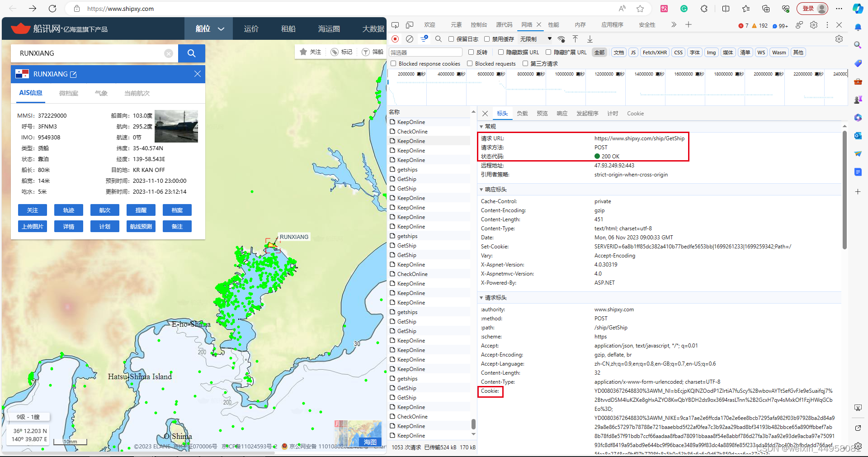Screen dimensions: 868x457
Task: Click the 关注 button in the ship info panel
Action: [33, 210]
